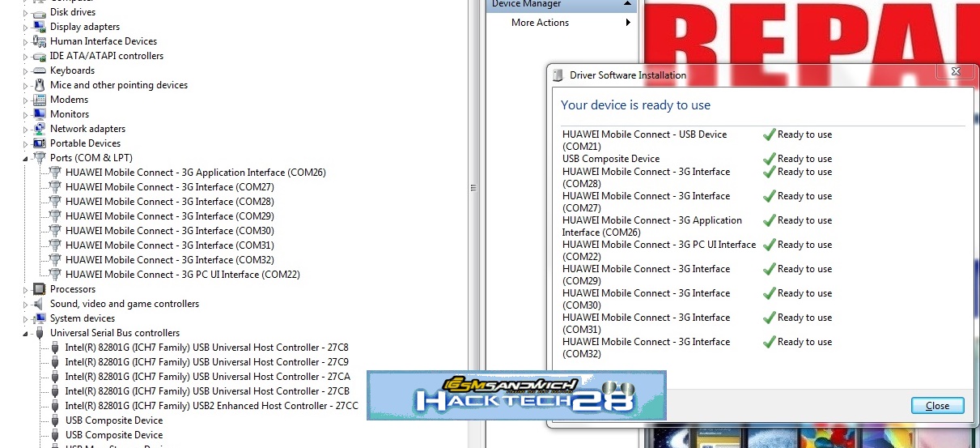Click dialog entry 3G Application Interface (COM26)
This screenshot has width=980, height=448.
pos(652,226)
